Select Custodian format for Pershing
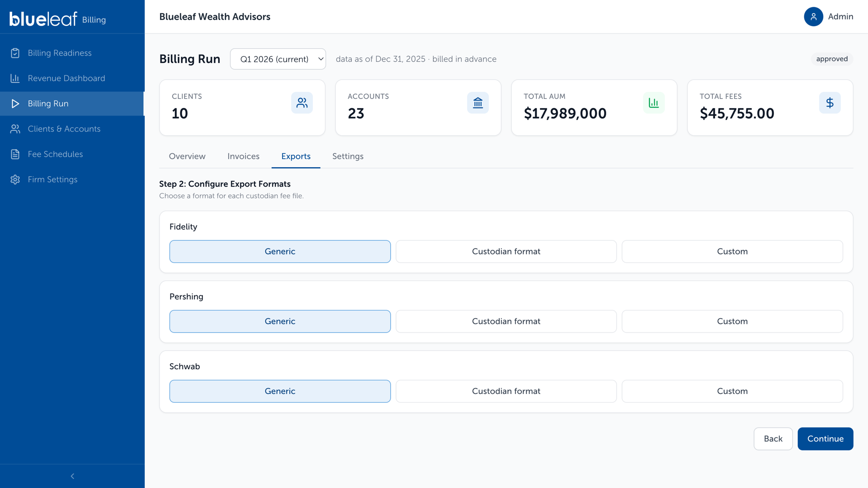The width and height of the screenshot is (868, 488). [506, 321]
